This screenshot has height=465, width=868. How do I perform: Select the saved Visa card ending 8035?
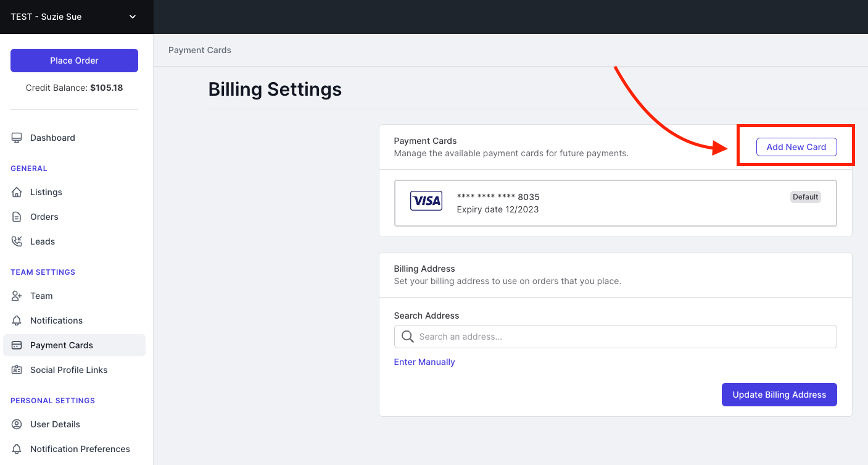[615, 203]
